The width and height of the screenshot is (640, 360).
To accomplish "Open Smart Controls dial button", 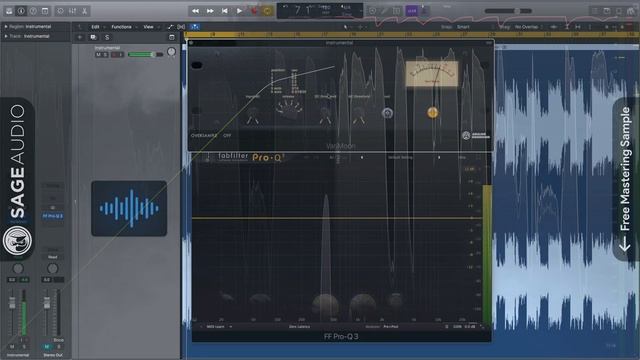I will click(60, 11).
